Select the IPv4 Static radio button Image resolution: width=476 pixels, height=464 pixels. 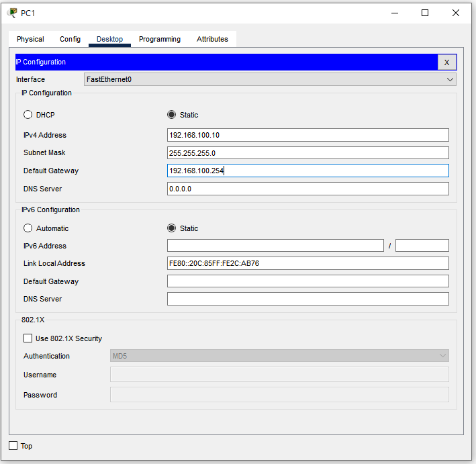click(171, 114)
